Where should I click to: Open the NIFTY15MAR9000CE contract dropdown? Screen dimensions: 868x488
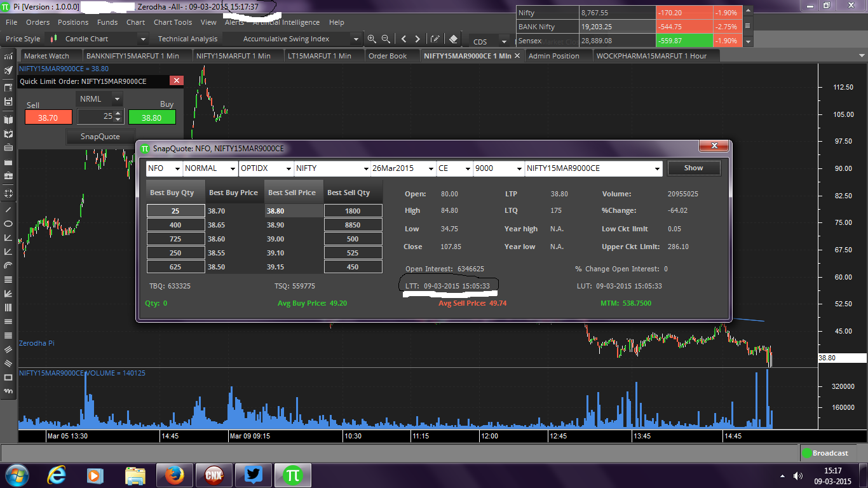tap(657, 168)
